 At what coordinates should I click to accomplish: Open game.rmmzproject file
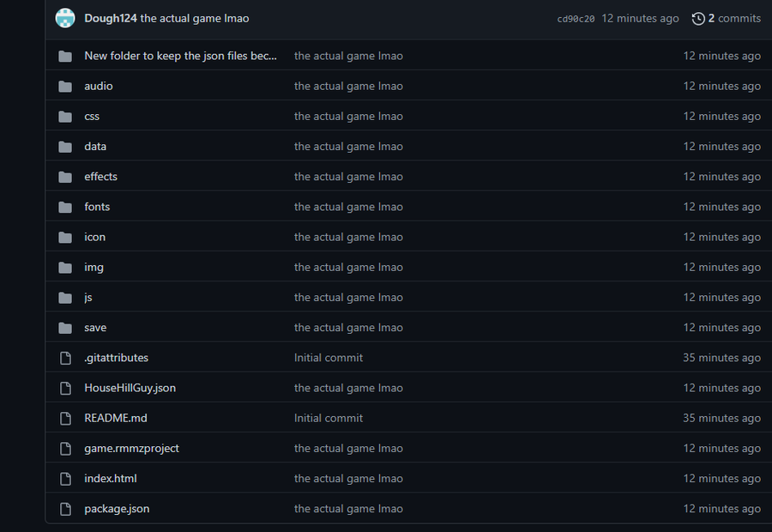(131, 449)
